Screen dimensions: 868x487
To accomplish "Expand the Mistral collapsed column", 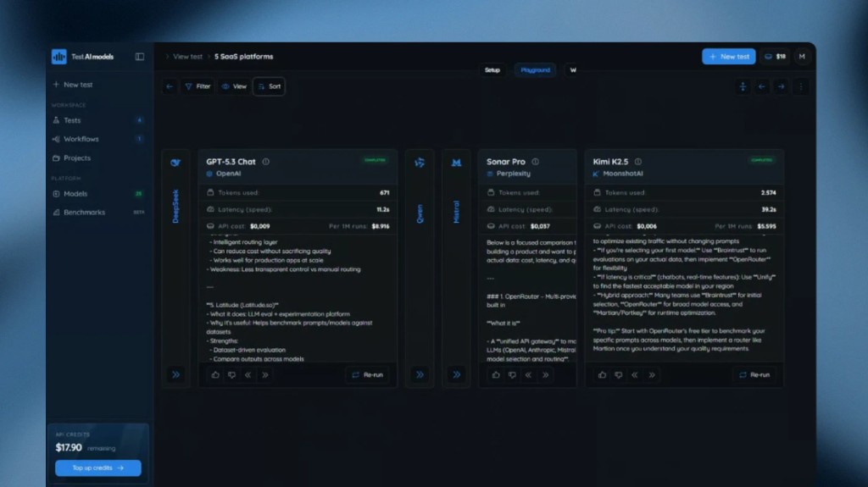I will coord(456,374).
